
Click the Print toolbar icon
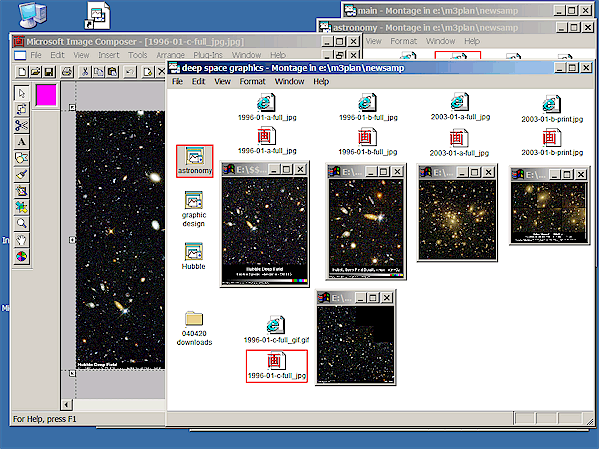point(67,72)
